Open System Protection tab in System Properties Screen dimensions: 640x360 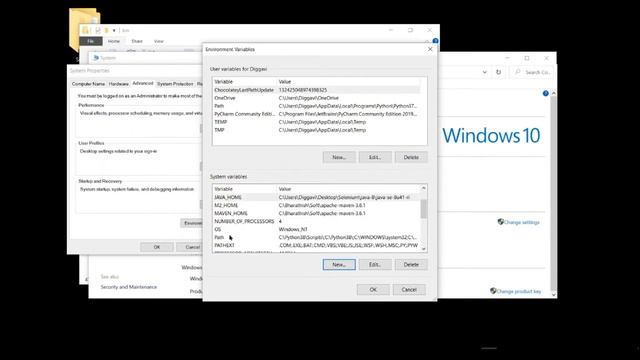click(175, 84)
